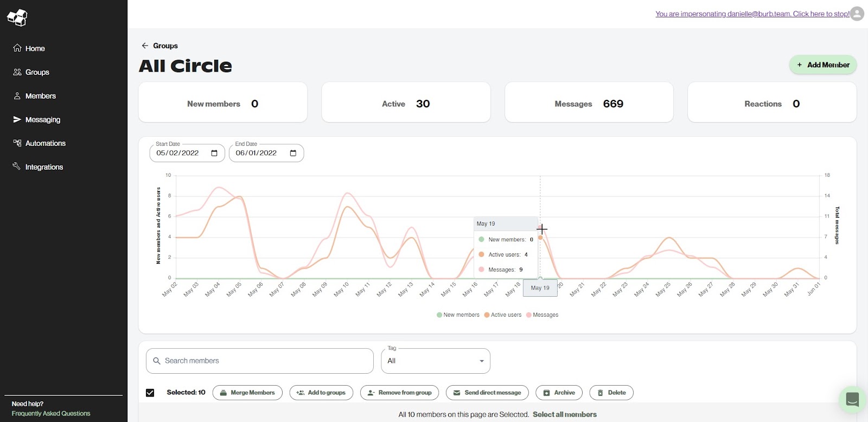
Task: Uncheck the select-all members checkbox
Action: pyautogui.click(x=150, y=393)
